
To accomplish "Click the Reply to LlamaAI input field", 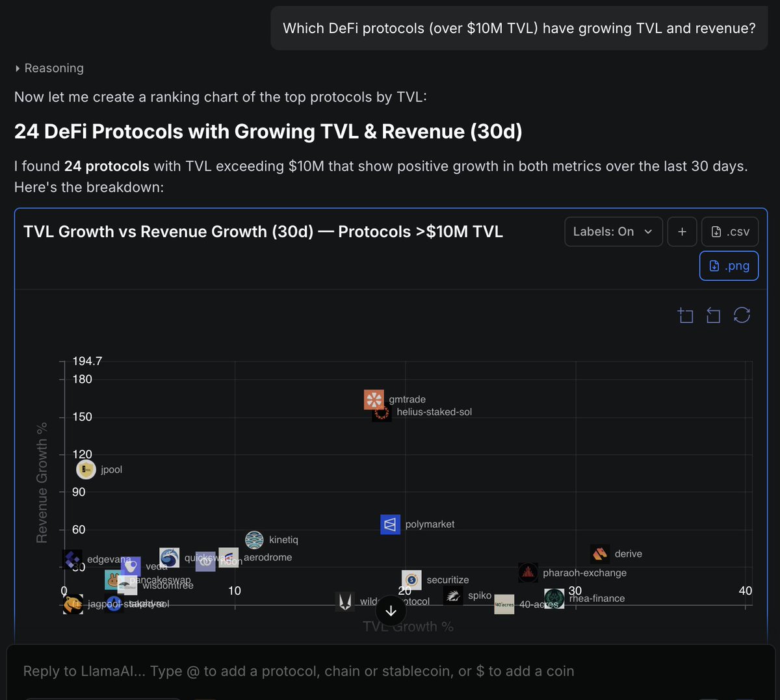I will [292, 671].
